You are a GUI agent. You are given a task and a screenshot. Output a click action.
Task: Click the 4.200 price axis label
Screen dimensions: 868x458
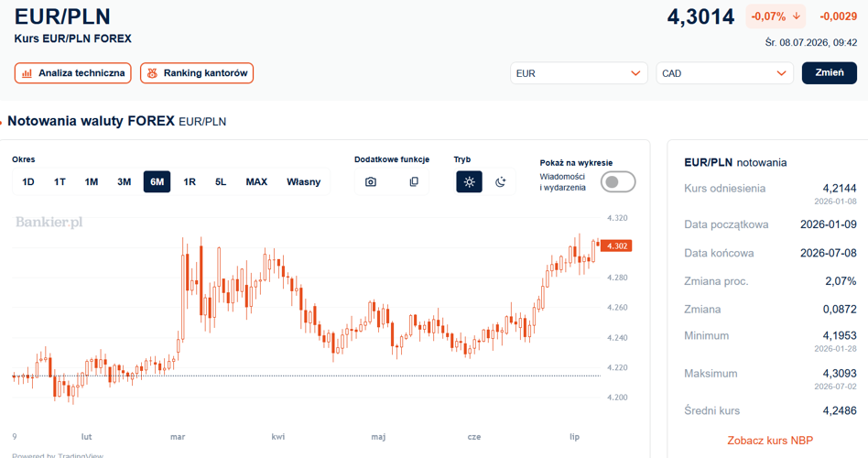point(617,398)
